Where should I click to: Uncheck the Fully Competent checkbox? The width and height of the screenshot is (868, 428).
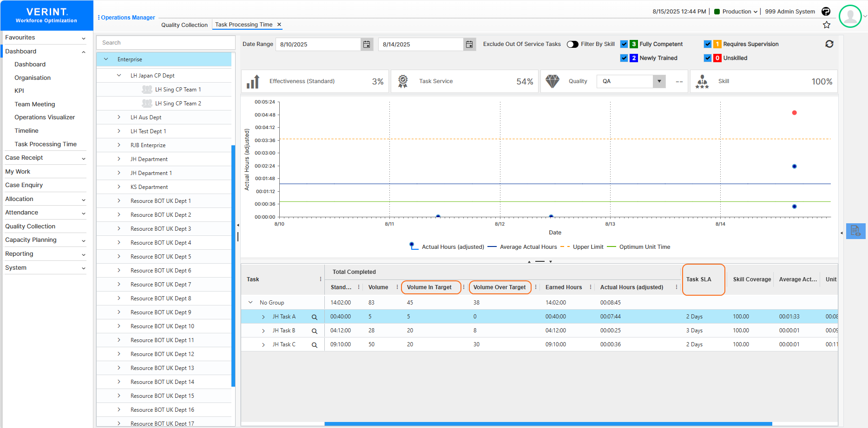click(624, 44)
